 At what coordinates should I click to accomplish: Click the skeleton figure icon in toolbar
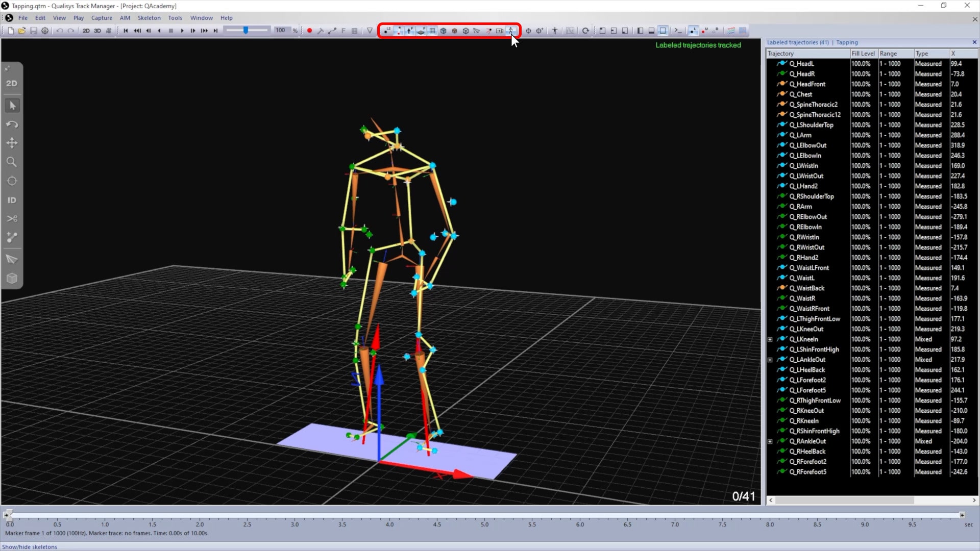555,31
